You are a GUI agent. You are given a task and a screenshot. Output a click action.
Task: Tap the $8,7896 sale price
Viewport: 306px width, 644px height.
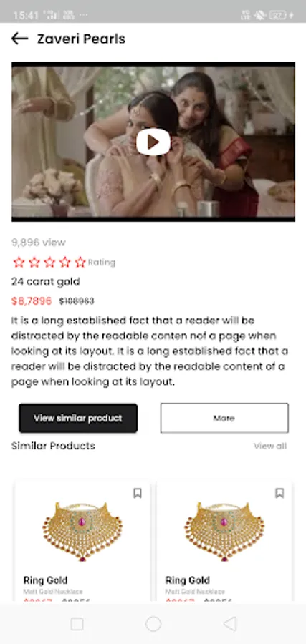(32, 301)
